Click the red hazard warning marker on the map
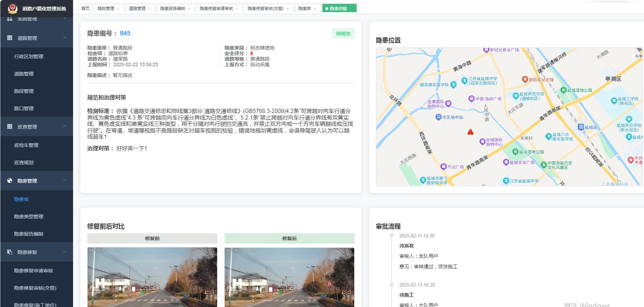The width and height of the screenshot is (644, 307). coord(470,132)
